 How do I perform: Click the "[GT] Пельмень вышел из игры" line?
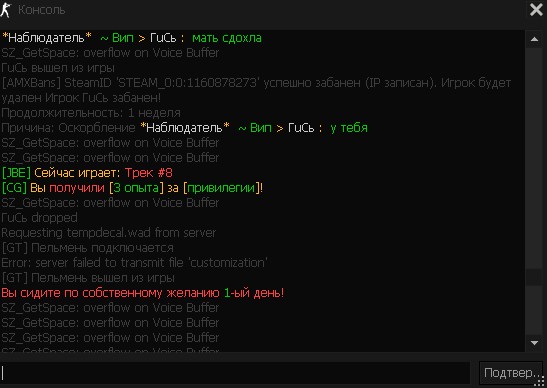88,278
